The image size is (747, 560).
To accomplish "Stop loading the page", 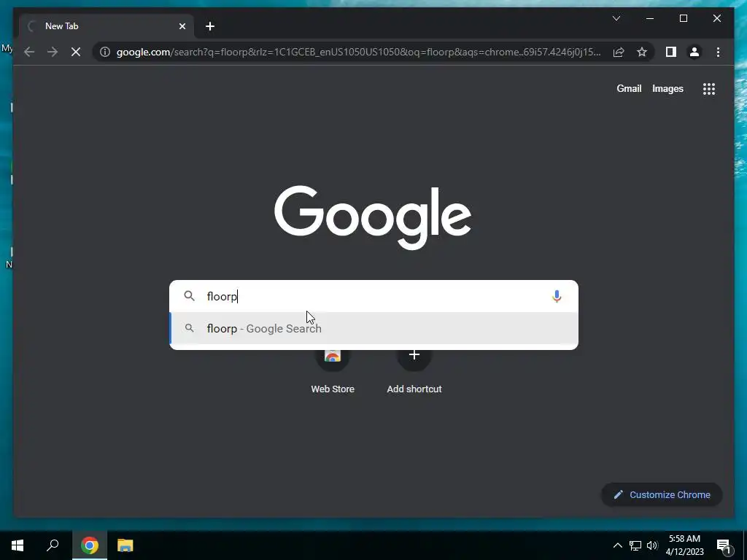I will (x=76, y=52).
